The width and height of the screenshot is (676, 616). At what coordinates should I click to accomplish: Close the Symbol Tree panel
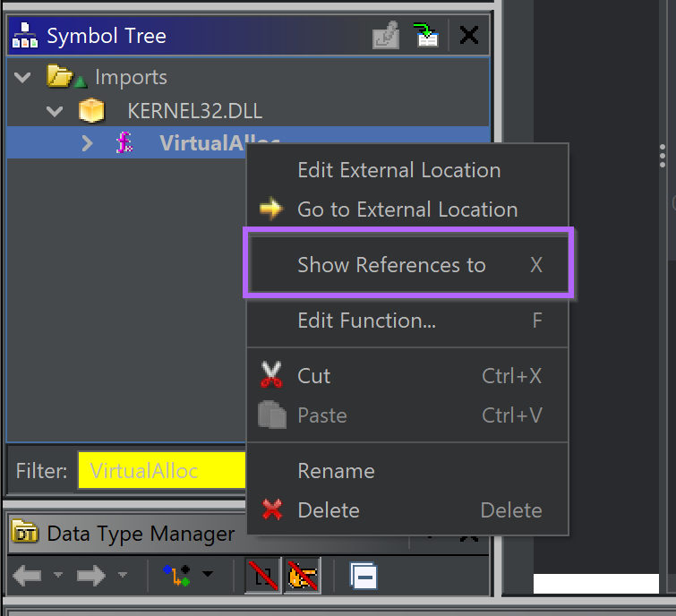coord(468,35)
